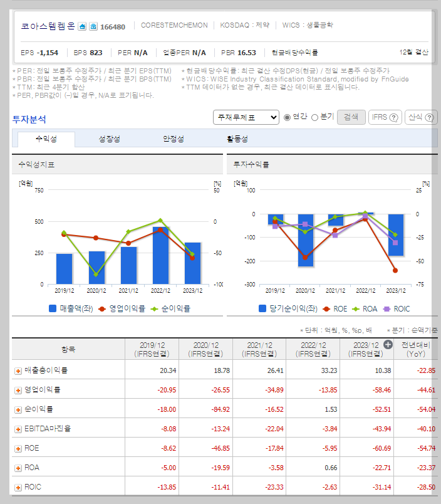Switch to the 성장성 tab
Screen dimensions: 441x504
coord(109,139)
